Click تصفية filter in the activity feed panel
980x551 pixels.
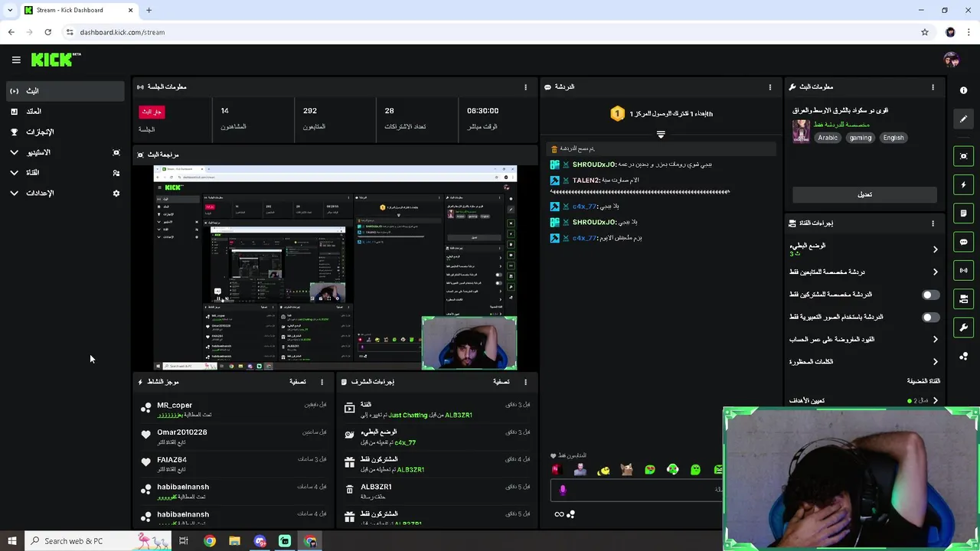click(x=298, y=382)
